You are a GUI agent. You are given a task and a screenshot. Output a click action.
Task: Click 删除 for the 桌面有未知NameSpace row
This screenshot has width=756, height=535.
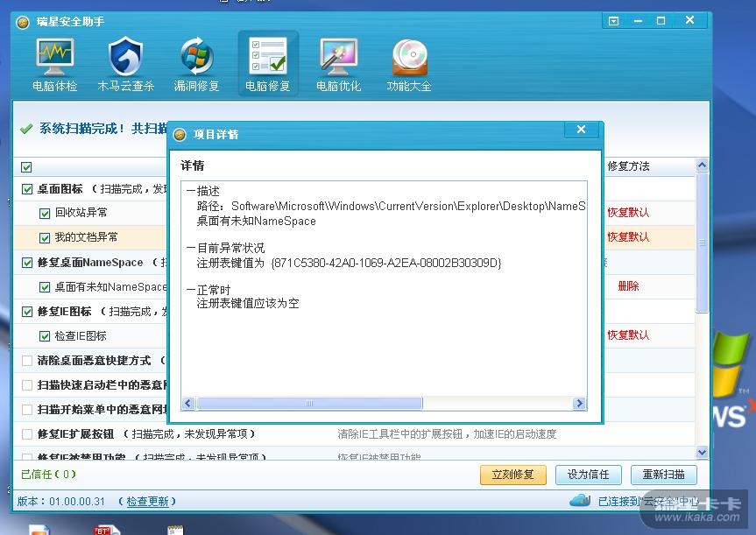coord(628,286)
